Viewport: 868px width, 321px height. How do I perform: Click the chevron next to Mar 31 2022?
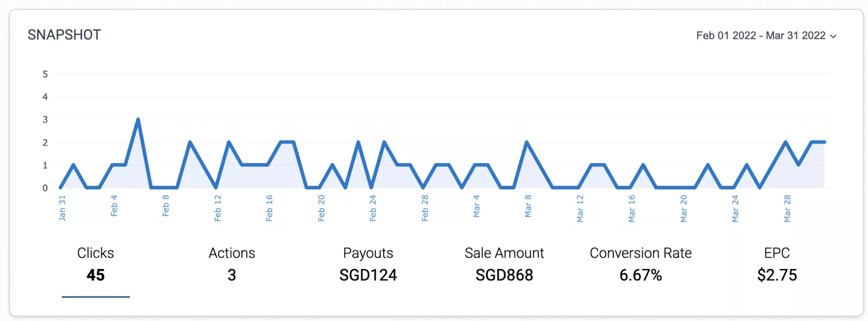(x=833, y=37)
